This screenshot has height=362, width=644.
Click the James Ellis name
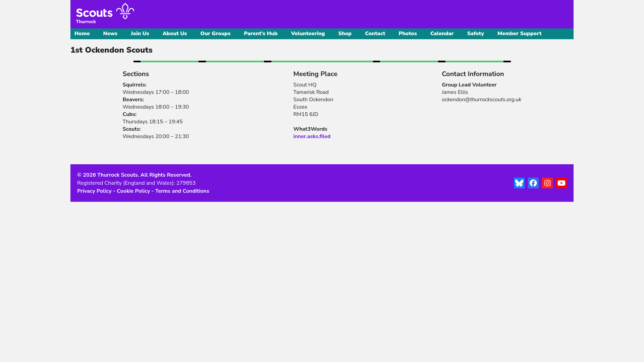[x=455, y=92]
